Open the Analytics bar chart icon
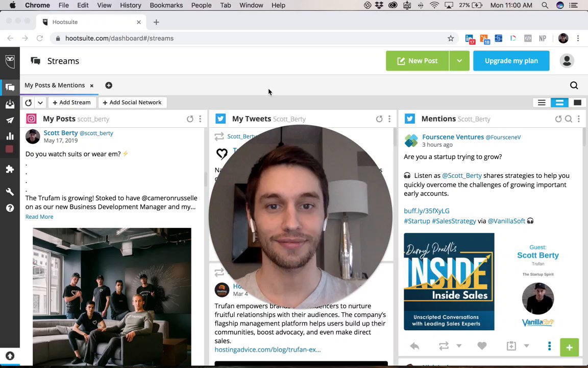The image size is (588, 368). [x=10, y=136]
